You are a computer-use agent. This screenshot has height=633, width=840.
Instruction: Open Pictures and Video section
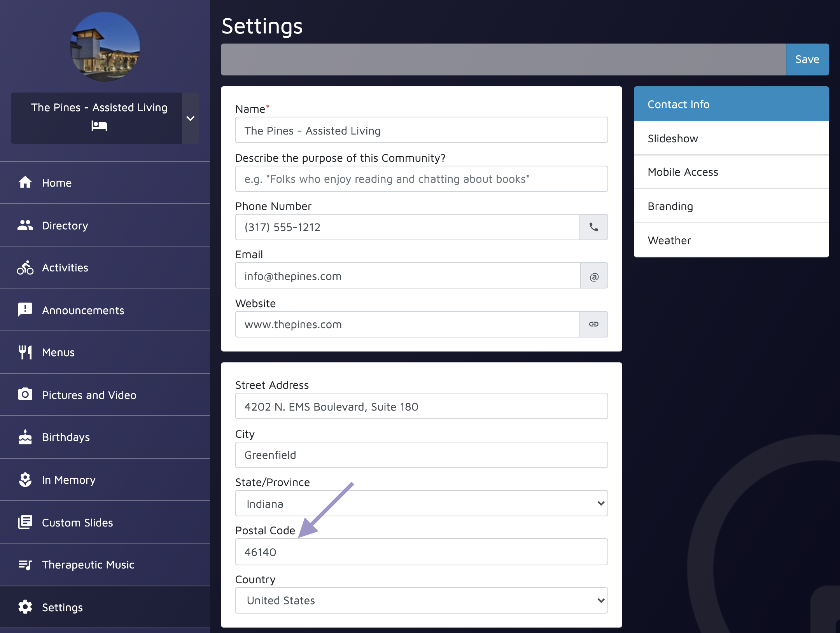[x=105, y=395]
